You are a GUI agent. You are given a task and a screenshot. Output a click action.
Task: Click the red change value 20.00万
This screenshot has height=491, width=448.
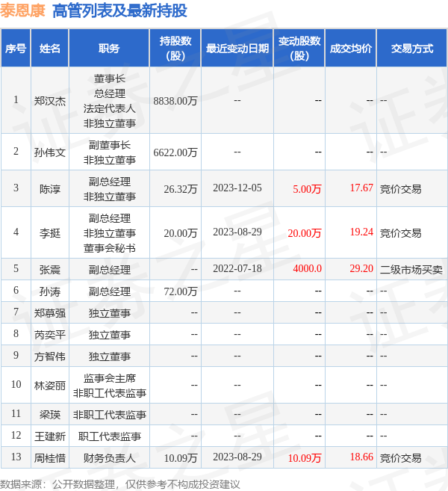[305, 233]
